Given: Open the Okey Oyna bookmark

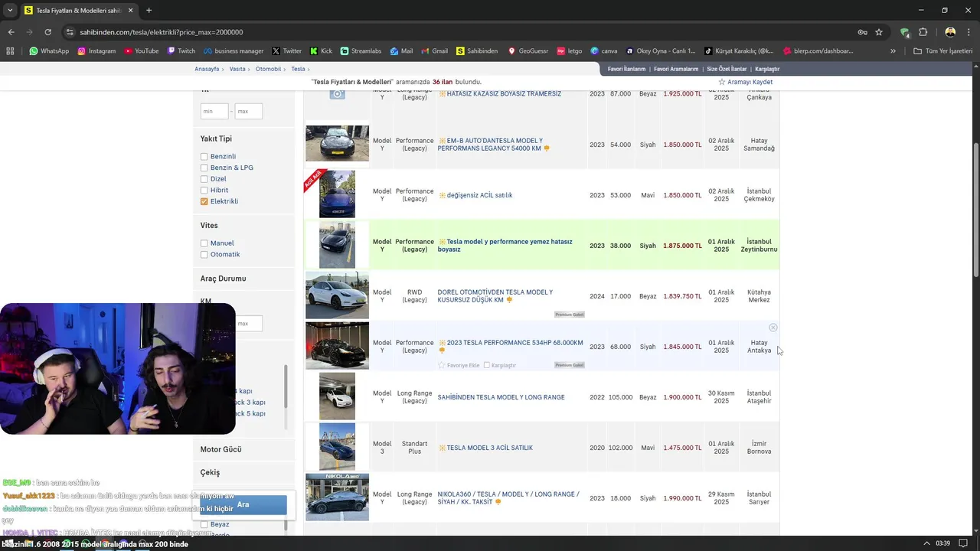Looking at the screenshot, I should click(661, 51).
